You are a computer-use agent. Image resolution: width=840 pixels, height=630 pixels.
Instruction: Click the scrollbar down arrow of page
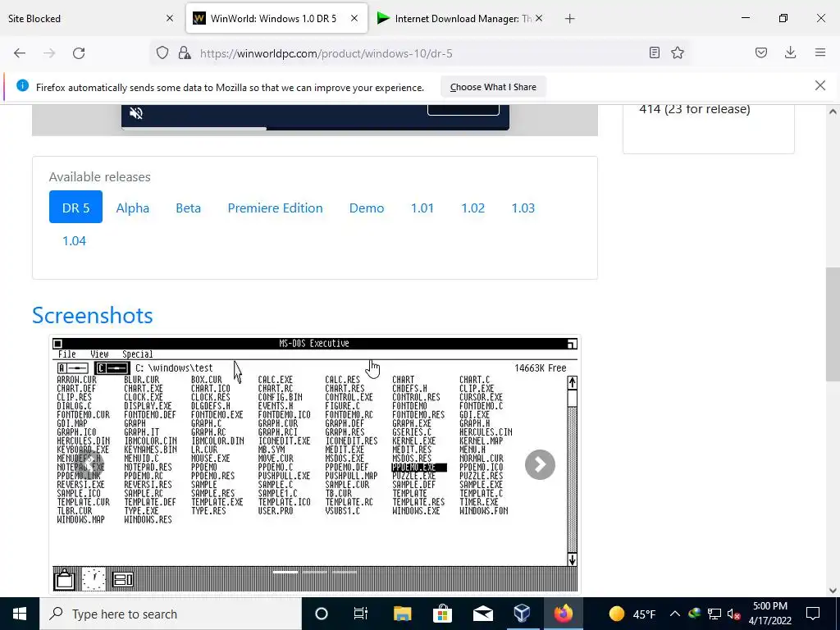(x=833, y=591)
